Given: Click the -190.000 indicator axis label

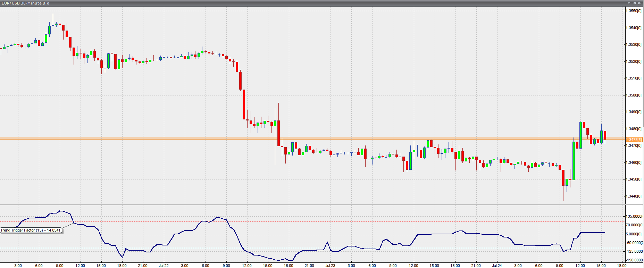Looking at the screenshot, I should tap(634, 260).
